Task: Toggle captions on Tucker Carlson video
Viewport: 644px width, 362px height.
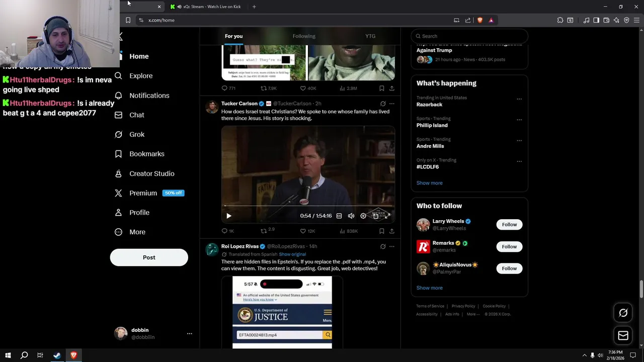Action: click(339, 216)
